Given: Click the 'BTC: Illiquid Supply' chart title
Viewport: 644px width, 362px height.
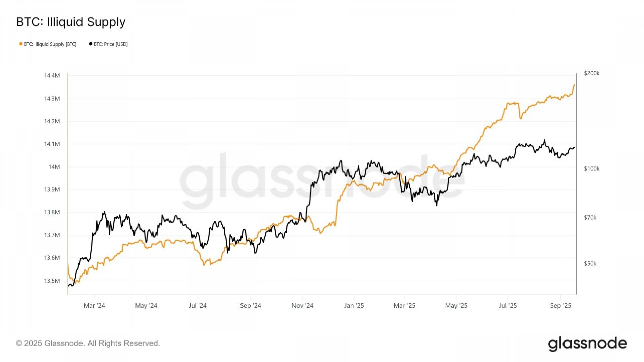Looking at the screenshot, I should [71, 22].
